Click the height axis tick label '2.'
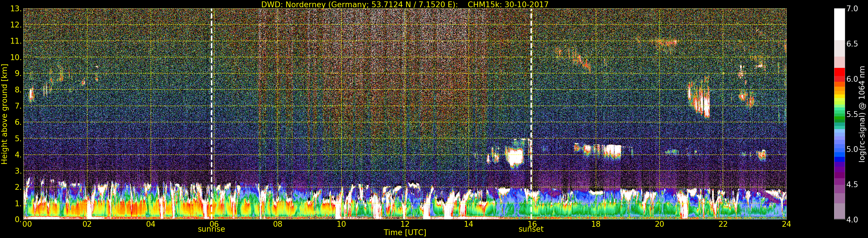 [x=18, y=187]
